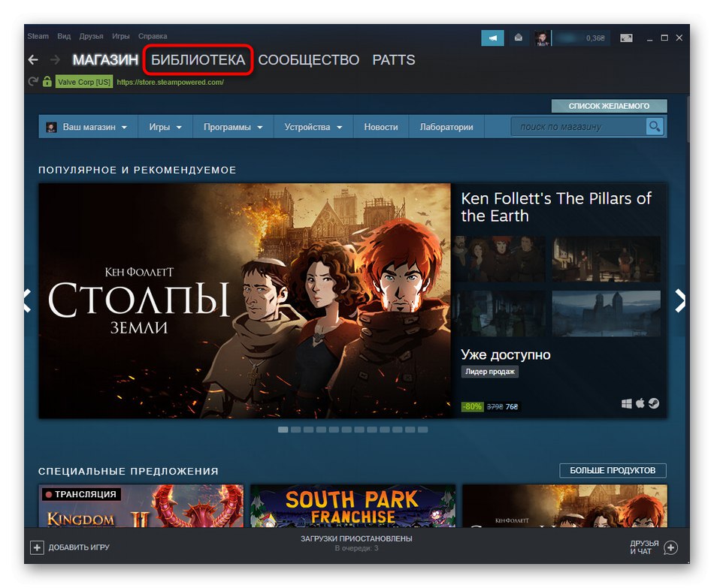Screen dimensions: 714x588
Task: Click the avatar beside Ваш магазин
Action: coord(51,127)
